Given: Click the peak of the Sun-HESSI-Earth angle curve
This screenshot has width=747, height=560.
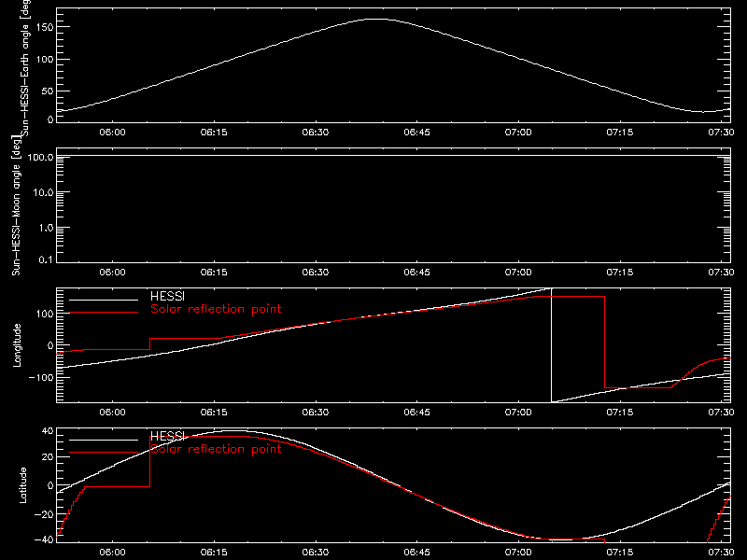Looking at the screenshot, I should click(x=377, y=19).
